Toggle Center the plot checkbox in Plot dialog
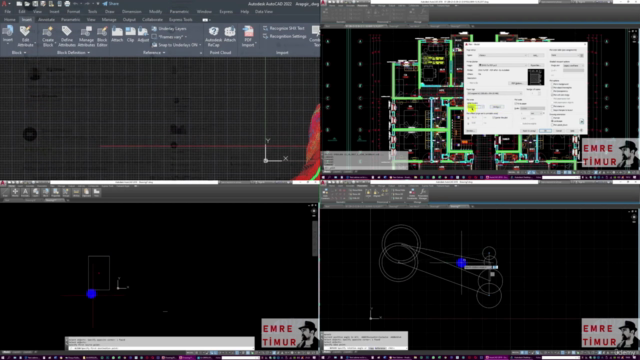The image size is (640, 360). pyautogui.click(x=493, y=118)
